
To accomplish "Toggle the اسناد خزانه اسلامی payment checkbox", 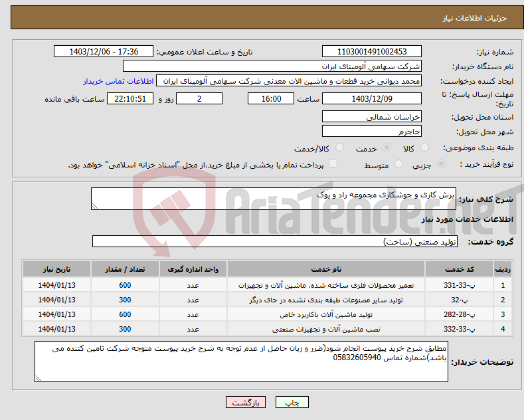I will pyautogui.click(x=333, y=163).
